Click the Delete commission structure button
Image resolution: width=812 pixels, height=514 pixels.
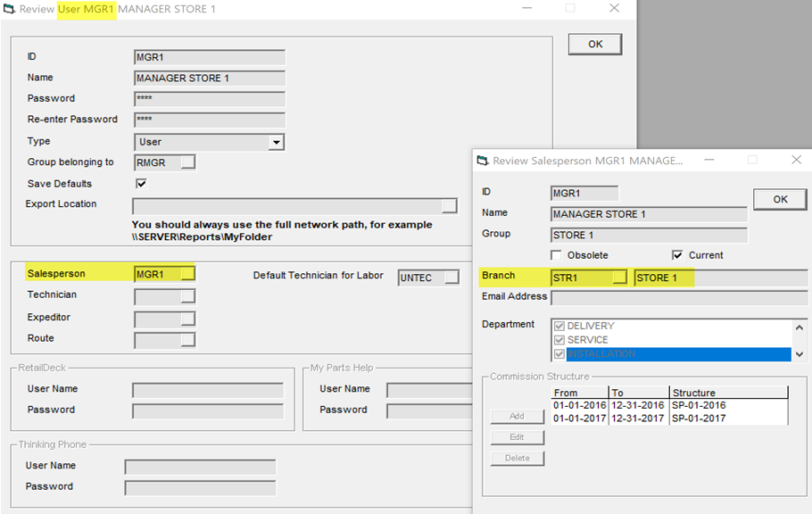click(517, 458)
